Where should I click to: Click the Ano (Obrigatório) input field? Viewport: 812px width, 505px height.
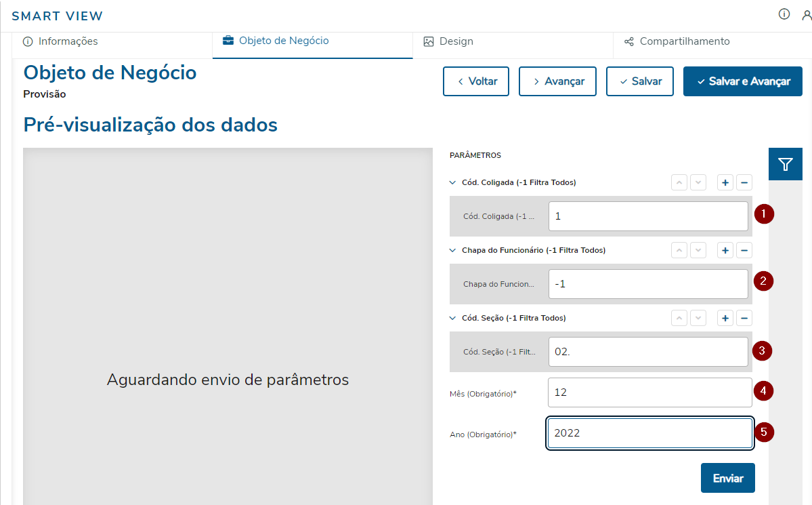click(649, 433)
